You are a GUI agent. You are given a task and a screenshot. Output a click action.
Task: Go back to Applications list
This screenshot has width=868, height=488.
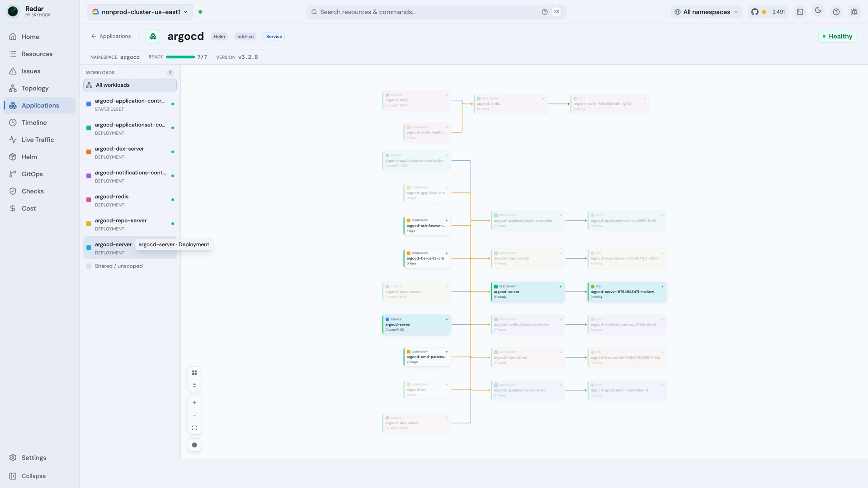click(111, 36)
